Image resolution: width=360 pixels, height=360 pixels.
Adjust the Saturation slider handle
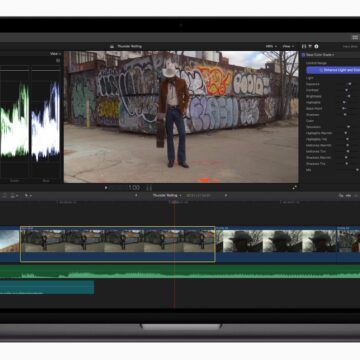[x=348, y=127]
